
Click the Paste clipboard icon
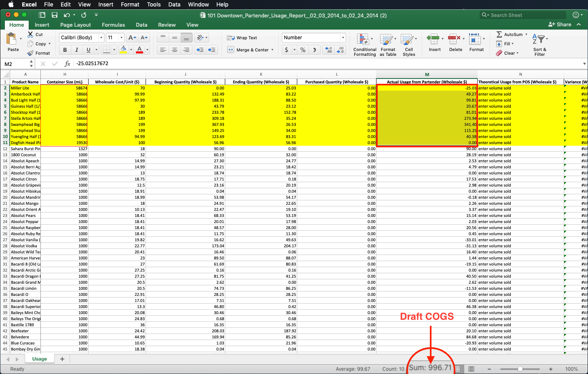pyautogui.click(x=11, y=39)
